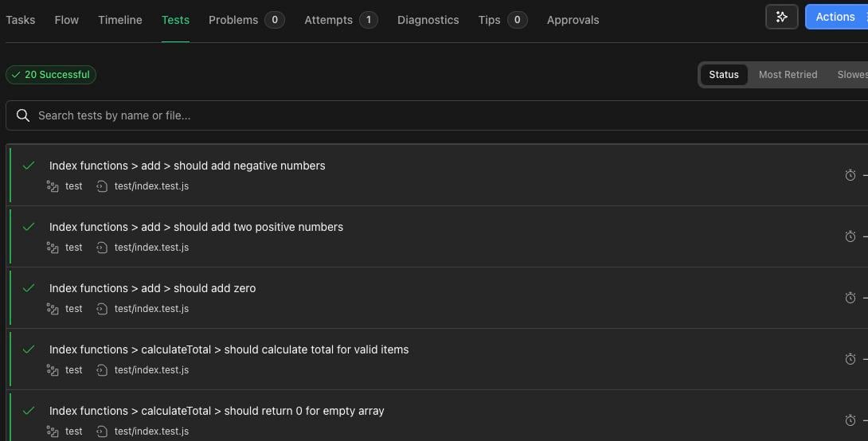This screenshot has height=441, width=868.
Task: Open test/index.test.js under 'should add zero'
Action: [x=151, y=310]
